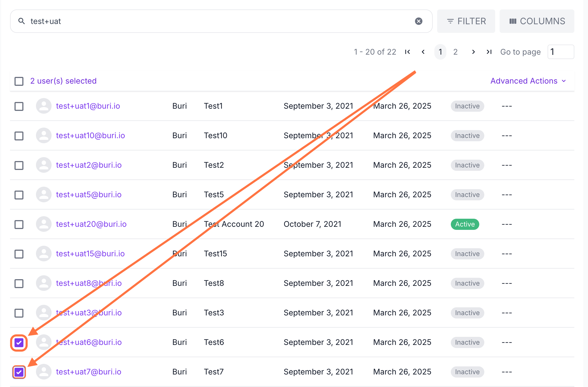Click avatar icon for test+uat1@buri.io
Viewport: 588px width, 387px height.
[44, 106]
